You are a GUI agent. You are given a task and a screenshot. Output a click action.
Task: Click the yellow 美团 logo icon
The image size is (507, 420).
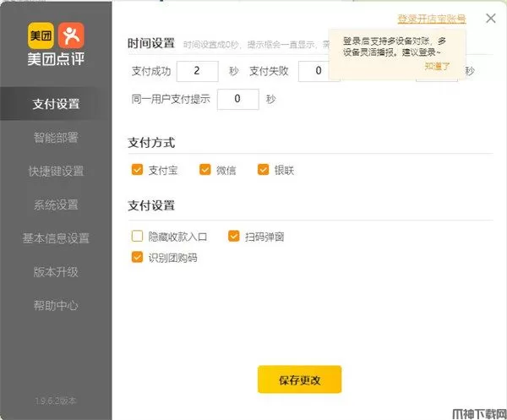pos(41,35)
